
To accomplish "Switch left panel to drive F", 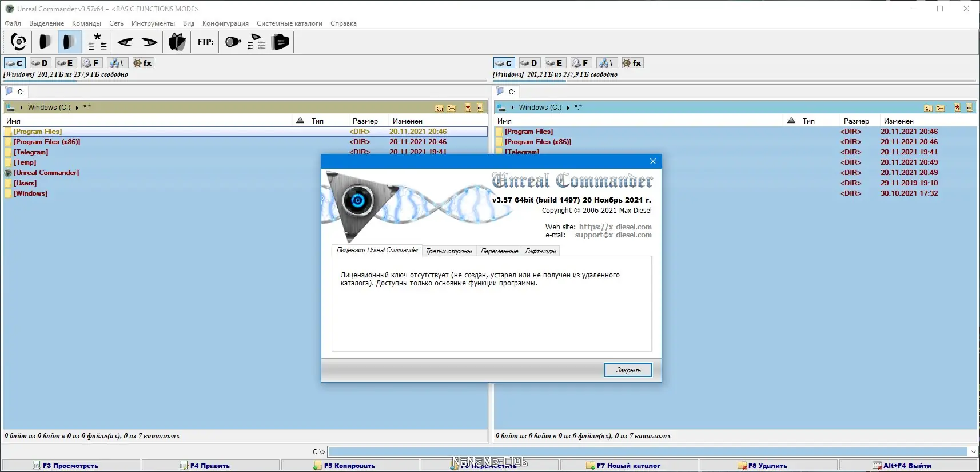I will [91, 63].
